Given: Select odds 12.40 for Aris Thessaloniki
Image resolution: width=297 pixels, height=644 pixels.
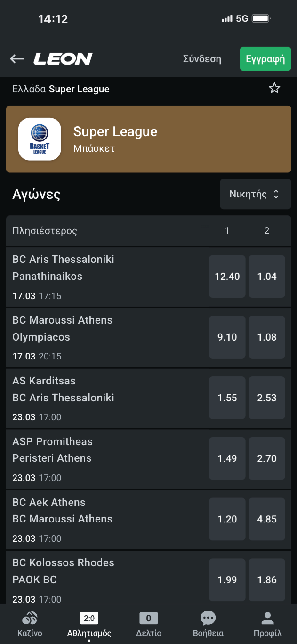Looking at the screenshot, I should tap(227, 277).
